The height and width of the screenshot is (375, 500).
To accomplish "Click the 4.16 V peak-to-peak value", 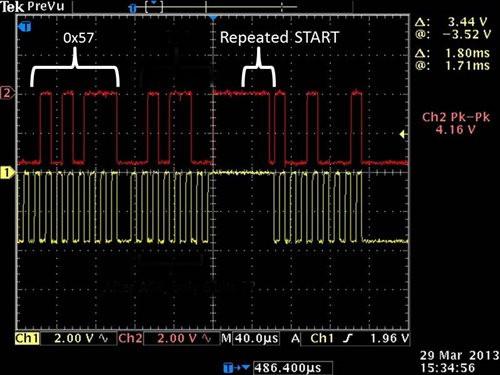I will pyautogui.click(x=455, y=129).
